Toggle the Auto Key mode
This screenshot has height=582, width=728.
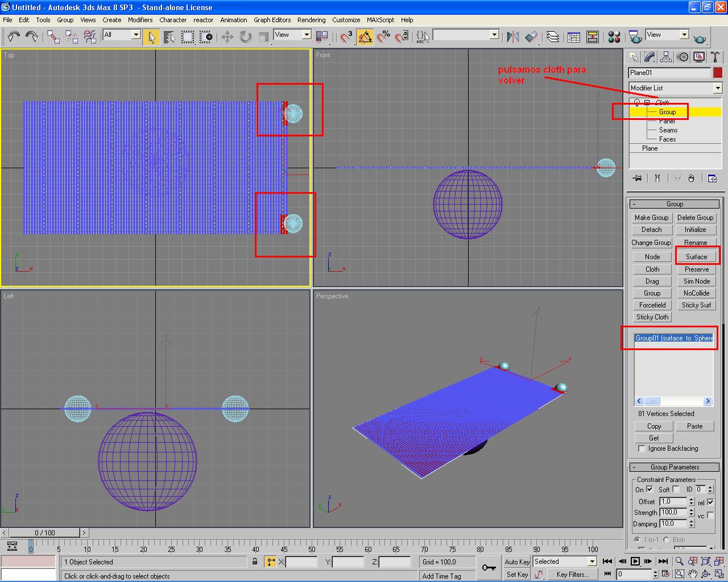tap(517, 562)
